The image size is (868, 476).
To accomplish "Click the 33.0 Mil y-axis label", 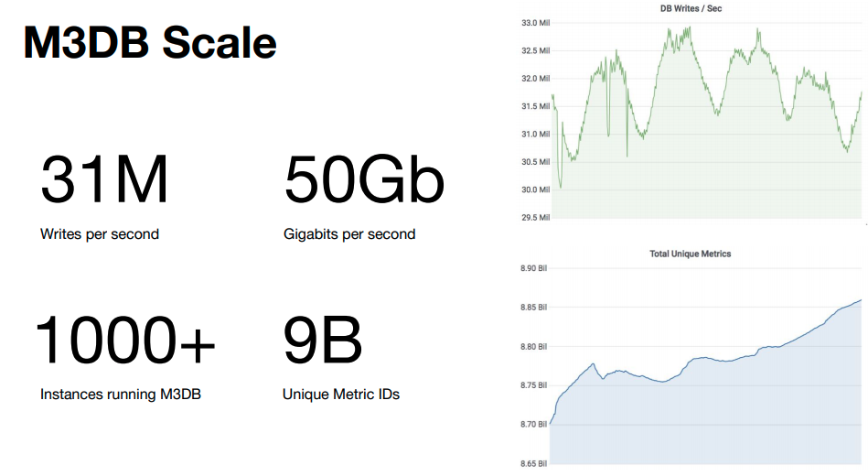I will (x=535, y=23).
